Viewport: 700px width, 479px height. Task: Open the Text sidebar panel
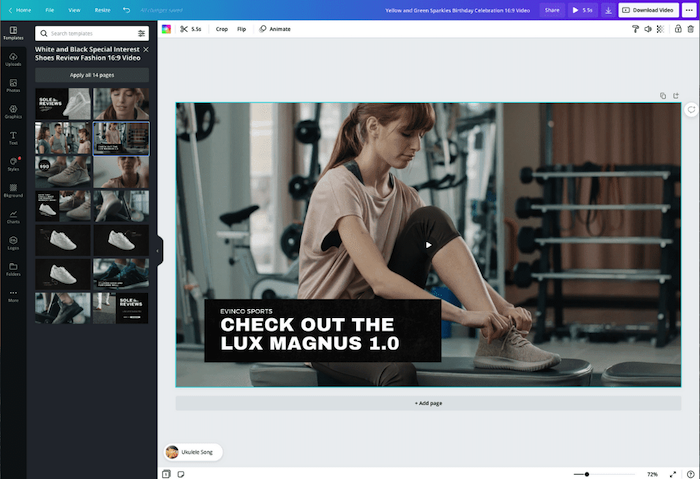point(13,138)
